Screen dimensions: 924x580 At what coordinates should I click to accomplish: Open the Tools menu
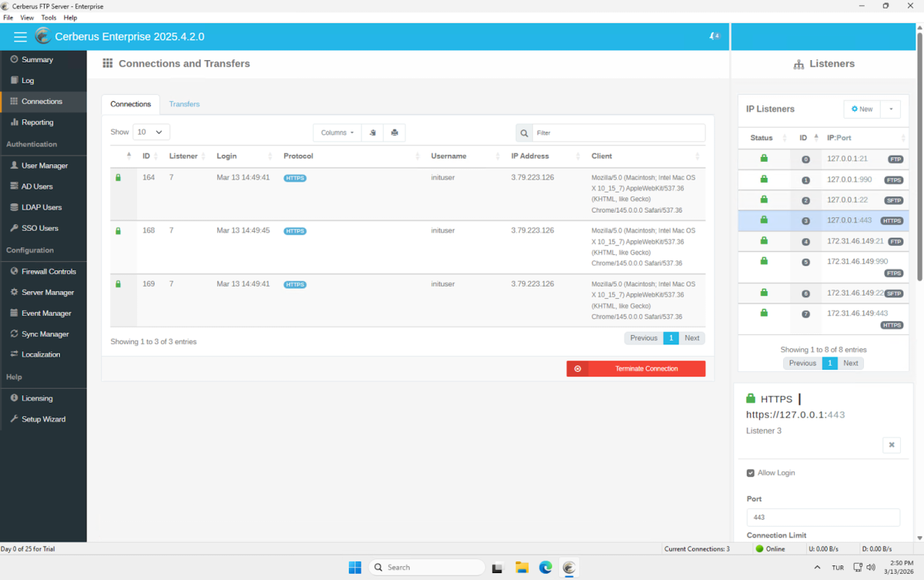click(x=49, y=17)
